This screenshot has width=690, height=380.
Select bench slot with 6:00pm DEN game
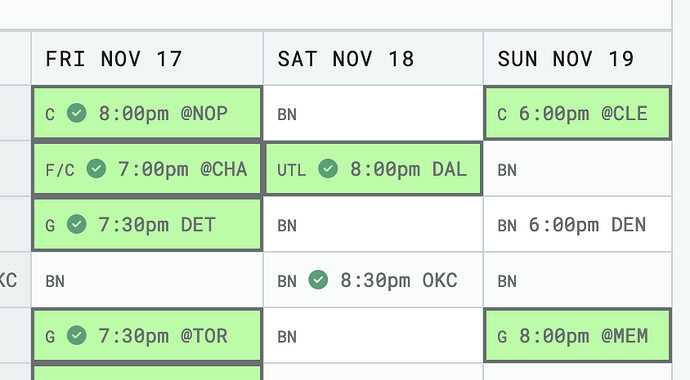tap(577, 224)
